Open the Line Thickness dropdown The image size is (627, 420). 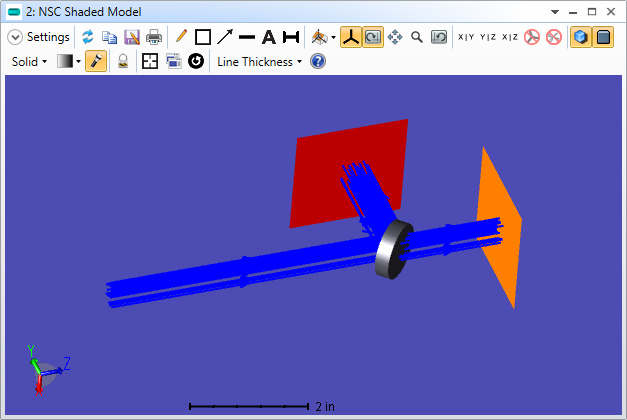(259, 61)
